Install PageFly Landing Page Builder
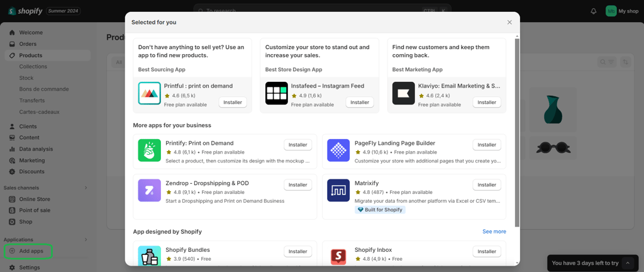644x272 pixels. [487, 145]
